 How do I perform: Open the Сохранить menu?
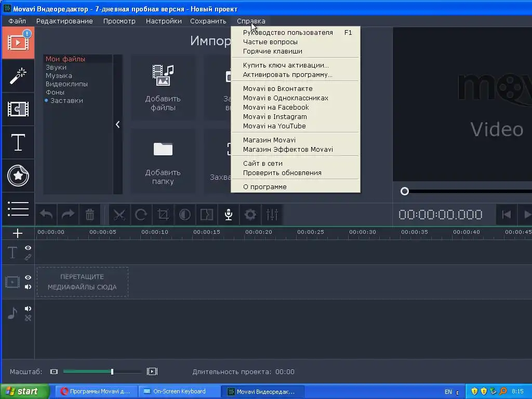pyautogui.click(x=208, y=21)
